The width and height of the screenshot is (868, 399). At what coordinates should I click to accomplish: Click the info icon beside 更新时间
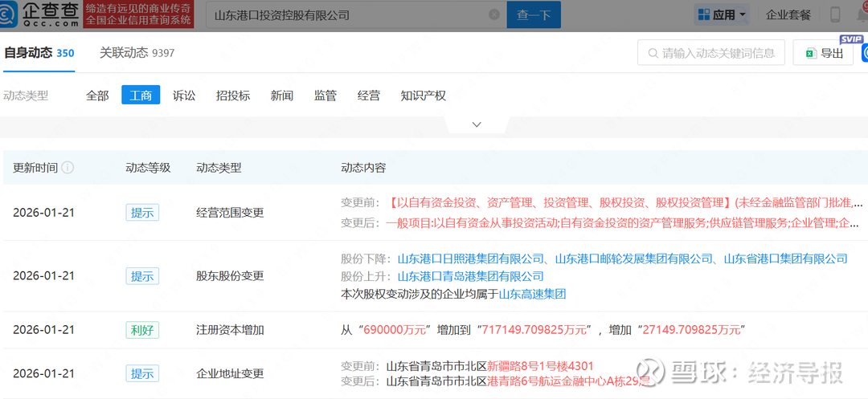[68, 168]
